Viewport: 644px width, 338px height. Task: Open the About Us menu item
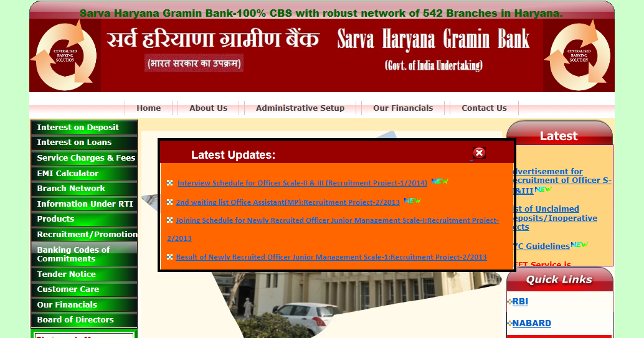(x=208, y=108)
